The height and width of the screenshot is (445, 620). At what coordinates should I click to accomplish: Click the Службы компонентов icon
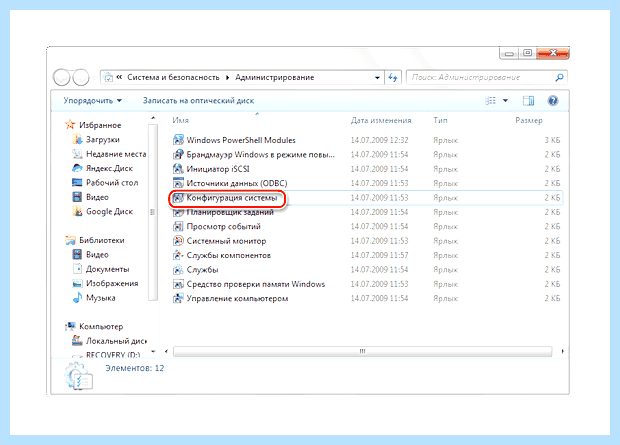(x=178, y=255)
